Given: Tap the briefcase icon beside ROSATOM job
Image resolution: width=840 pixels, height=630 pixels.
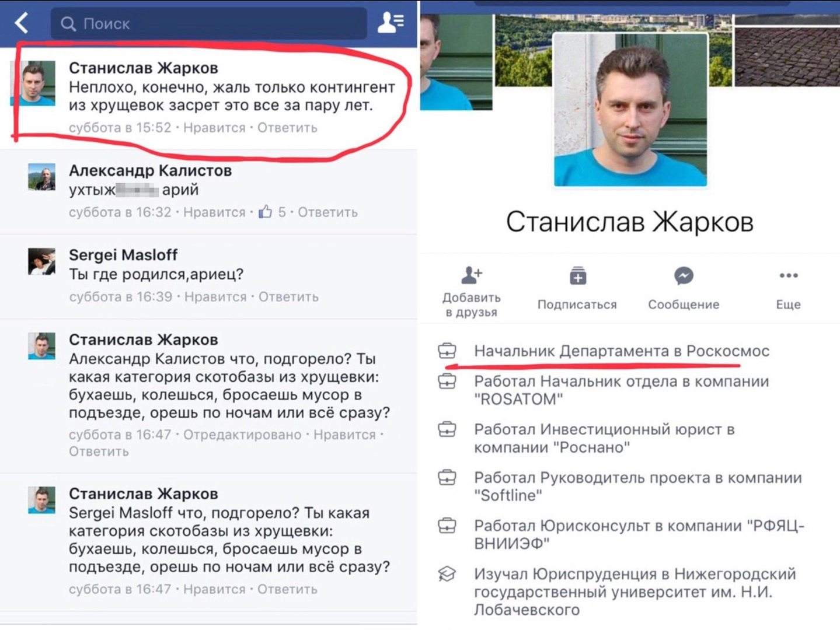Looking at the screenshot, I should click(x=447, y=382).
